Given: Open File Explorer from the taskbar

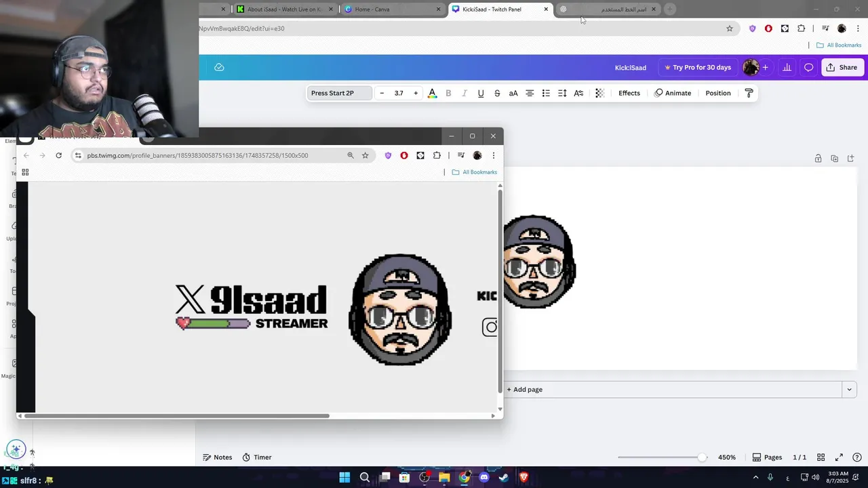Looking at the screenshot, I should 444,478.
